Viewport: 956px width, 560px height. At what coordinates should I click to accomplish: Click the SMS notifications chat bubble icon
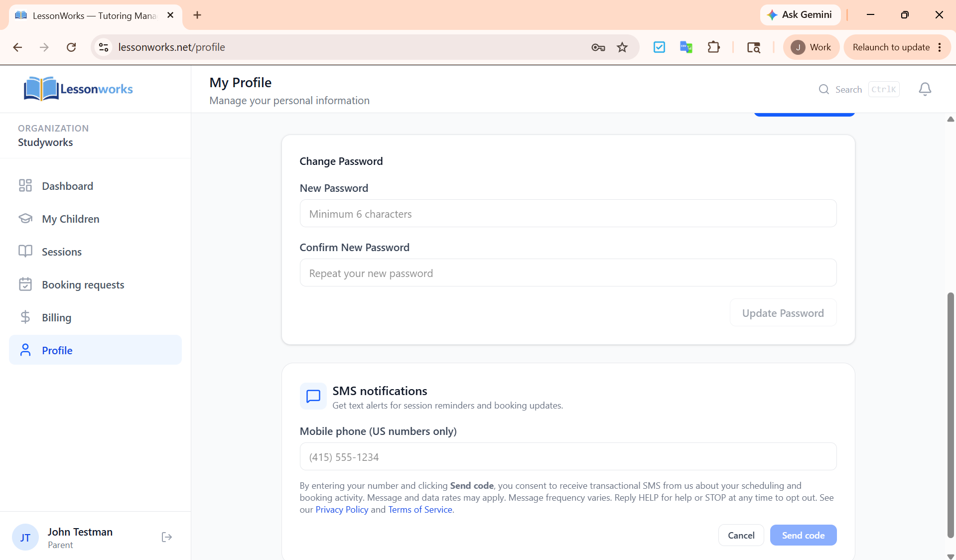click(313, 396)
